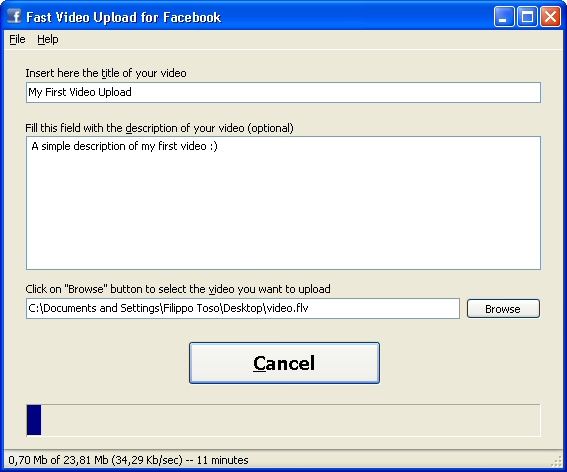
Task: Cancel the current upload
Action: 284,363
